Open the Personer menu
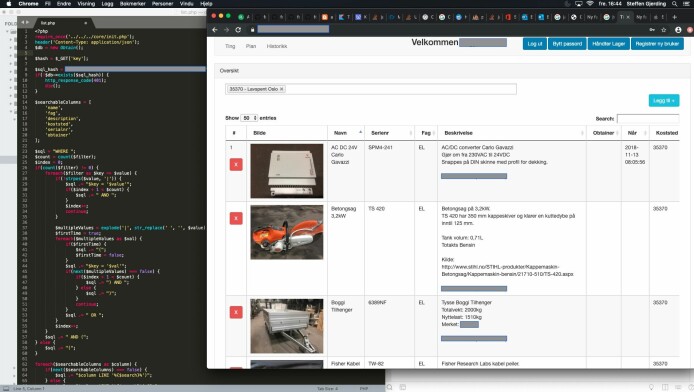 coord(162,4)
